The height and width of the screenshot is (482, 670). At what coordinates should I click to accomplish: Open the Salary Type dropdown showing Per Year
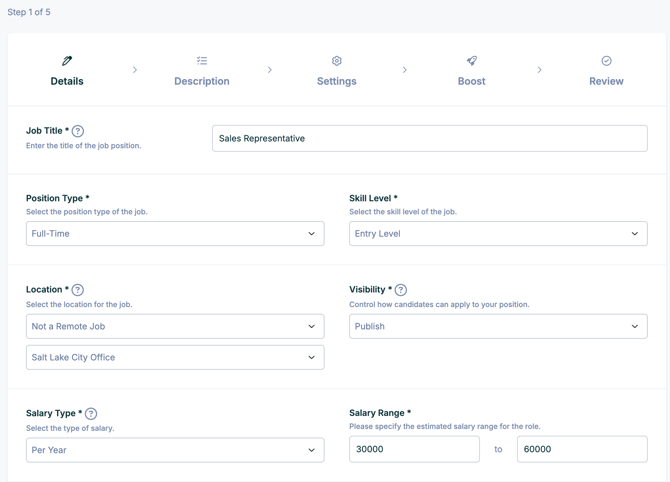(x=175, y=450)
